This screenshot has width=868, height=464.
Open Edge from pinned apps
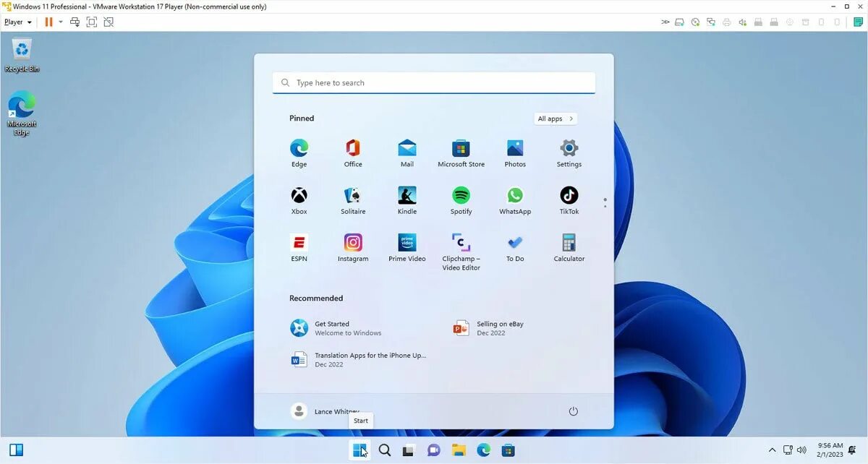(x=299, y=153)
